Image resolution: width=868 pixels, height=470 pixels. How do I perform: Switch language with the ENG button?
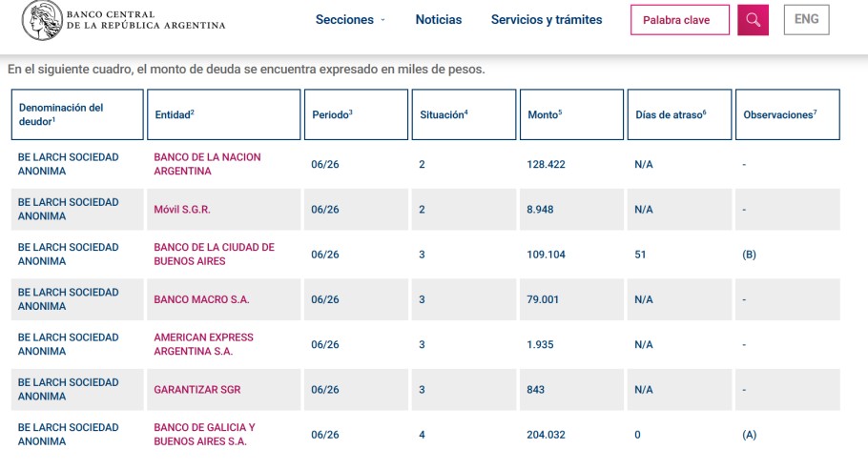[x=807, y=19]
